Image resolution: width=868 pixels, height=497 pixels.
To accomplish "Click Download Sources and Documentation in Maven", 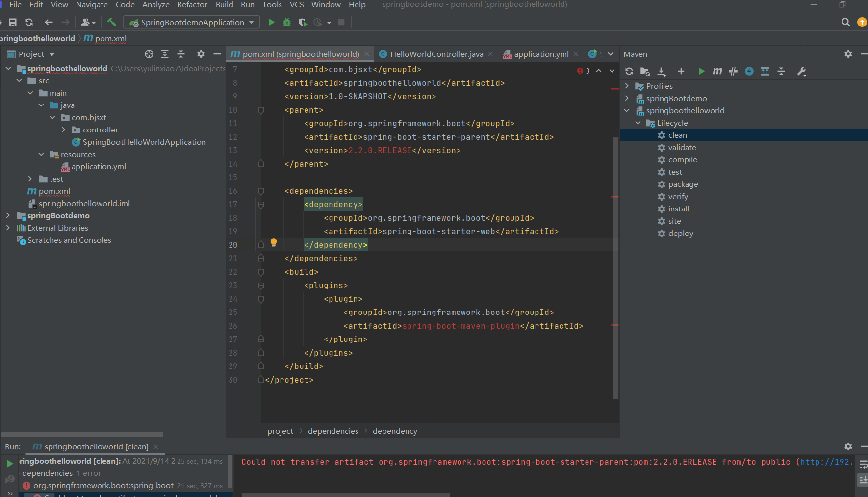I will (662, 71).
